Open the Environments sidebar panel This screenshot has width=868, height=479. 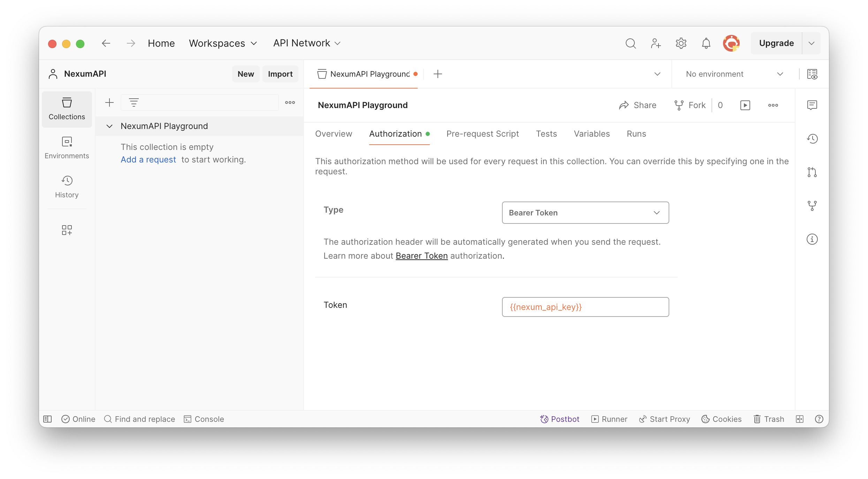click(x=67, y=148)
